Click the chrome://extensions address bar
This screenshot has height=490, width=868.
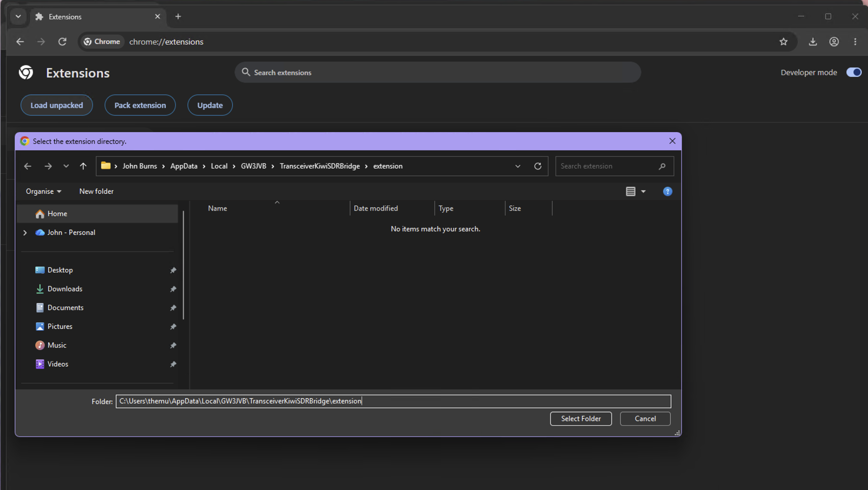tap(438, 41)
